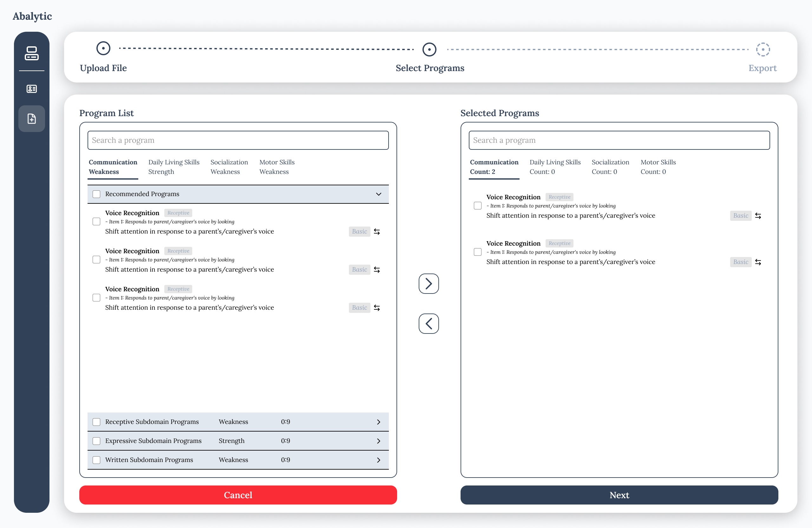The width and height of the screenshot is (812, 528).
Task: Click the move-right arrow button
Action: [x=429, y=284]
